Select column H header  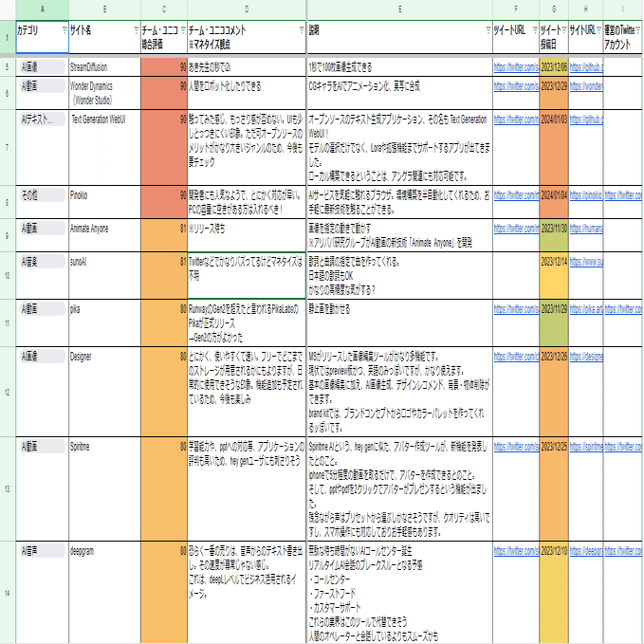click(x=586, y=9)
